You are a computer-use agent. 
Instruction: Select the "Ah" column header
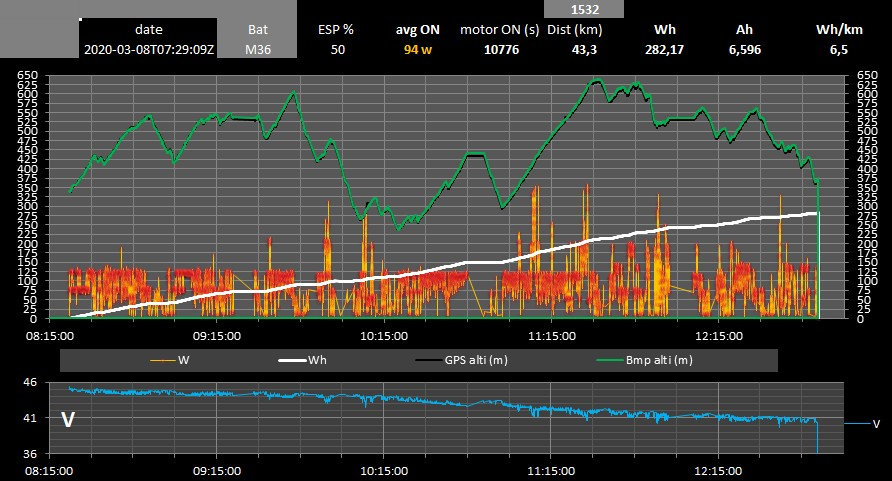click(744, 30)
